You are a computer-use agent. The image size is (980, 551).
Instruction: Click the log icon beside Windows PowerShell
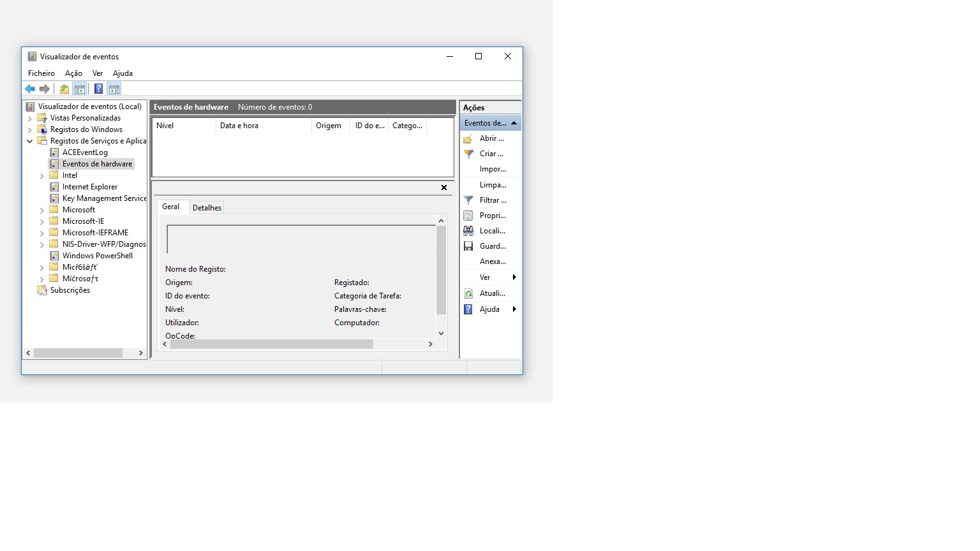pyautogui.click(x=54, y=256)
